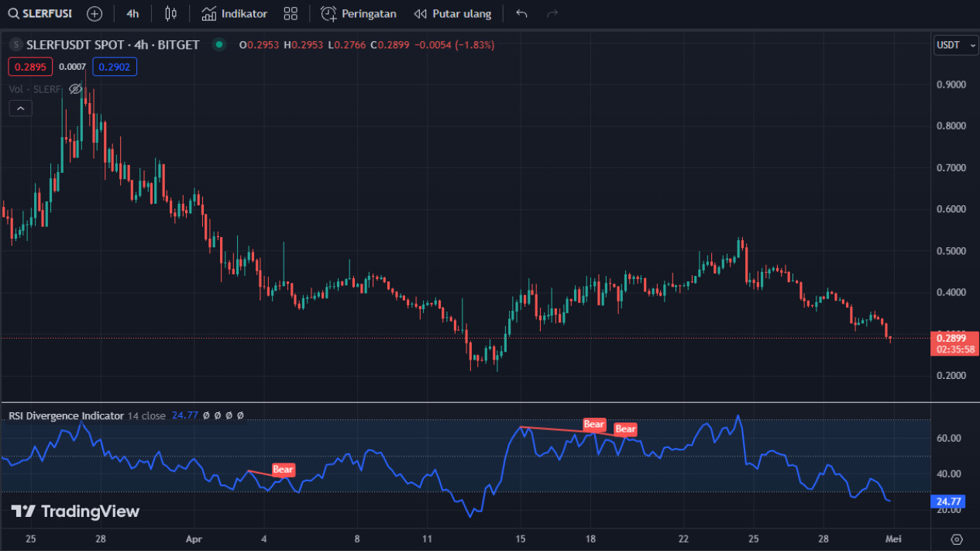This screenshot has width=980, height=551.
Task: Change the 4h timeframe interval
Action: tap(133, 14)
